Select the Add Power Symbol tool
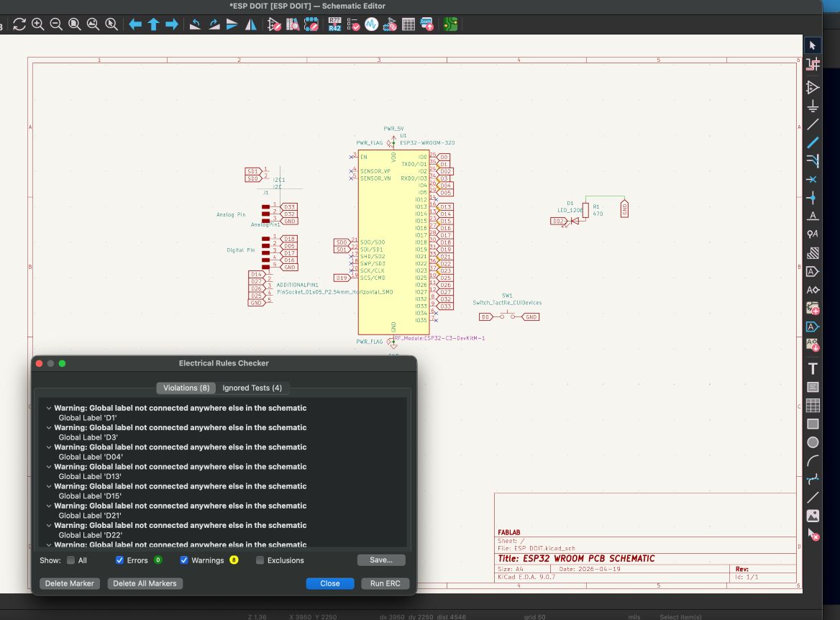This screenshot has height=620, width=840. [813, 106]
